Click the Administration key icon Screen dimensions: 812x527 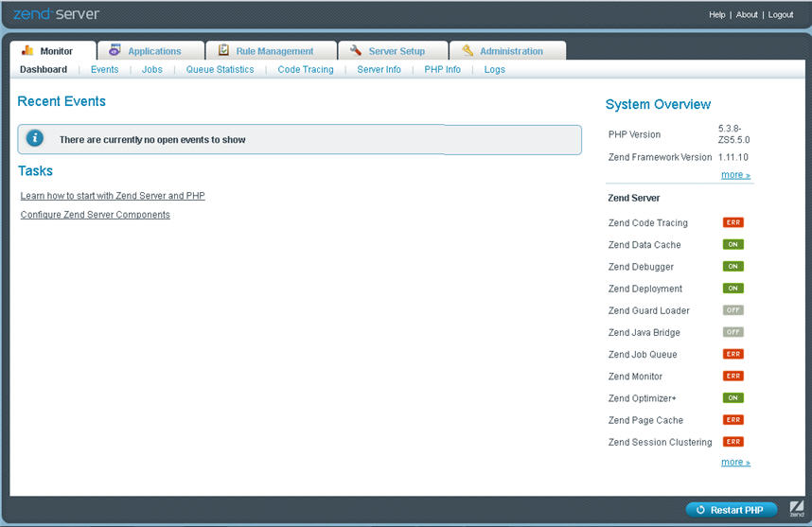(x=468, y=51)
